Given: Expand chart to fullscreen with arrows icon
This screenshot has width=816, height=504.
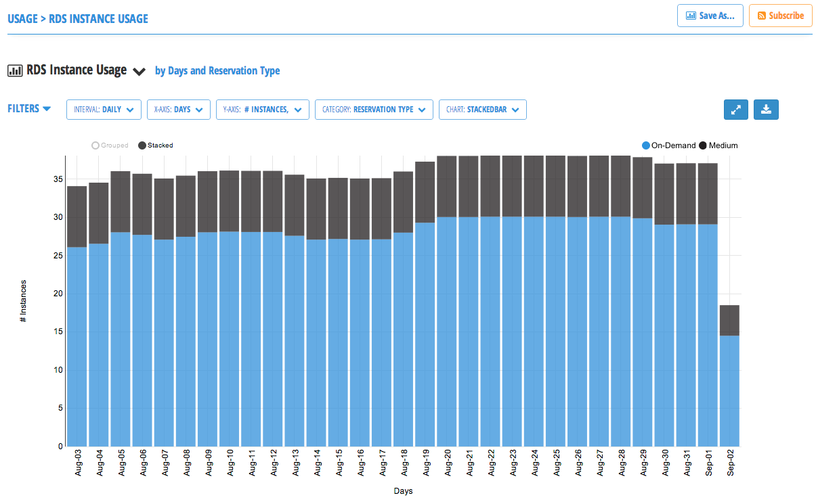Looking at the screenshot, I should coord(736,110).
